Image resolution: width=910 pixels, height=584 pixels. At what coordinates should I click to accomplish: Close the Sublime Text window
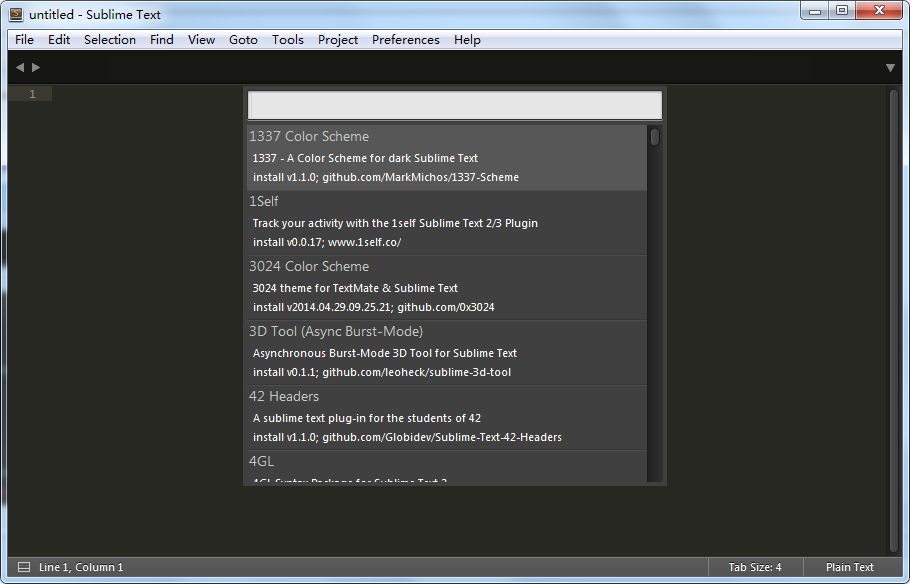tap(879, 10)
